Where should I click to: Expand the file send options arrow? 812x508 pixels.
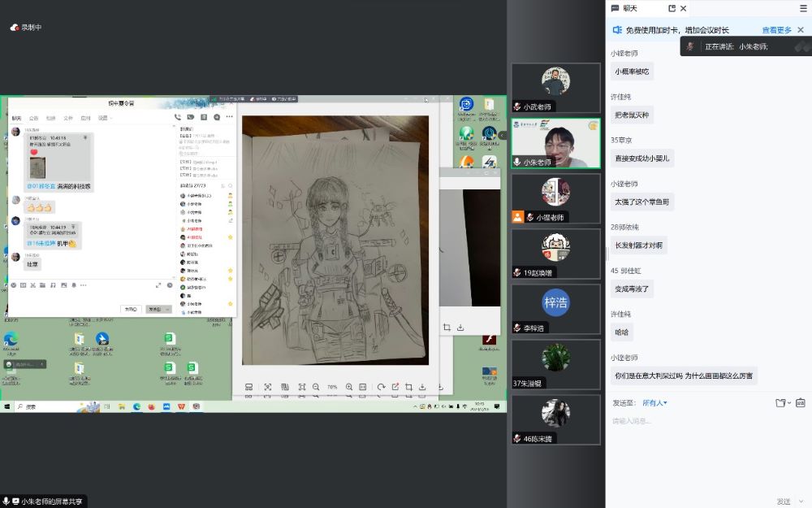[x=789, y=403]
